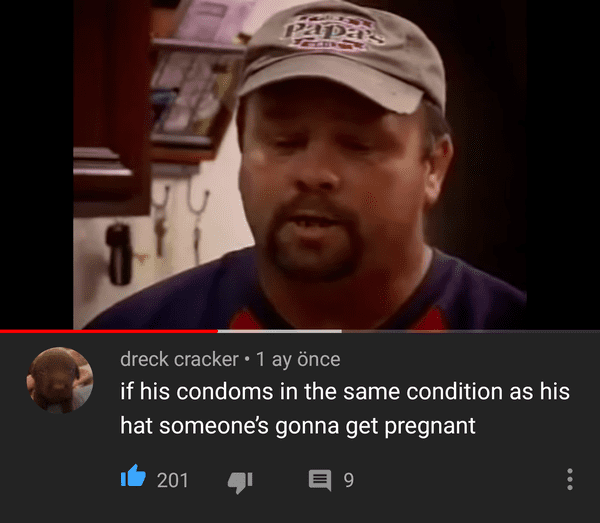Seek within the red played progress section
Viewport: 600px width, 523px height.
109,331
